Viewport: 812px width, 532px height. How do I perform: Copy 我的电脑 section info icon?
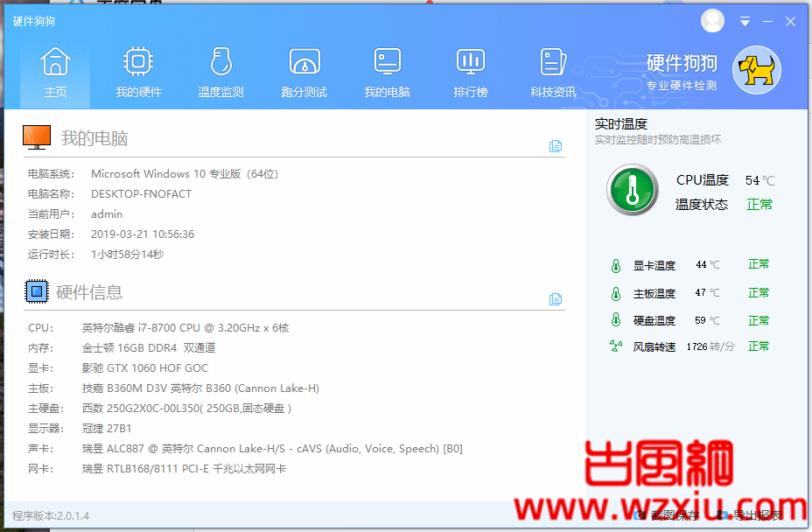[x=555, y=146]
